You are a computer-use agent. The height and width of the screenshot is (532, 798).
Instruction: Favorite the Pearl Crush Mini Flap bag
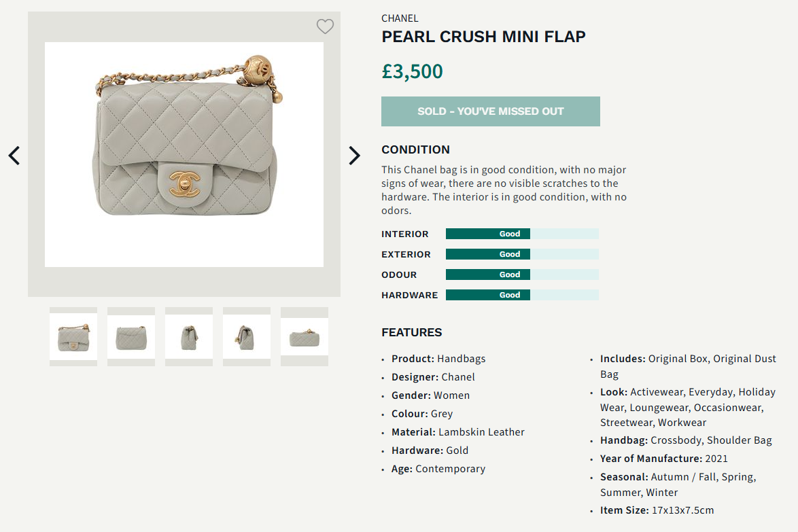coord(325,26)
